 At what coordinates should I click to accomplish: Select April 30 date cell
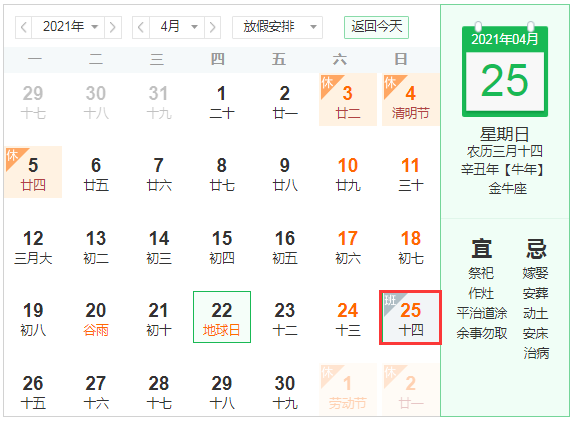click(285, 390)
